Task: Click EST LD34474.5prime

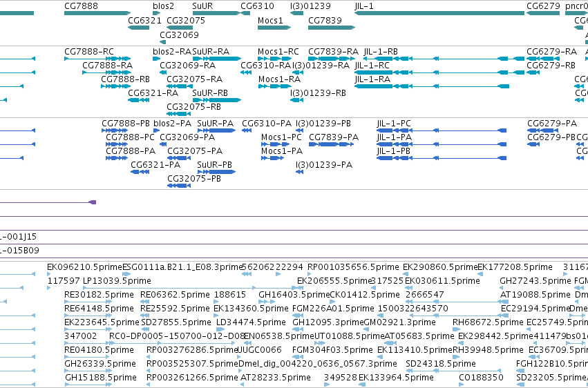Action: [251, 322]
